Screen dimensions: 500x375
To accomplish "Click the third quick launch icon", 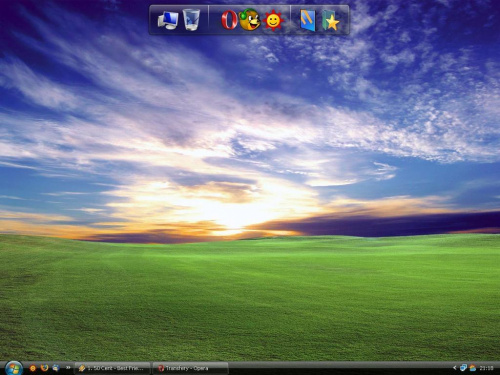I will tap(56, 368).
